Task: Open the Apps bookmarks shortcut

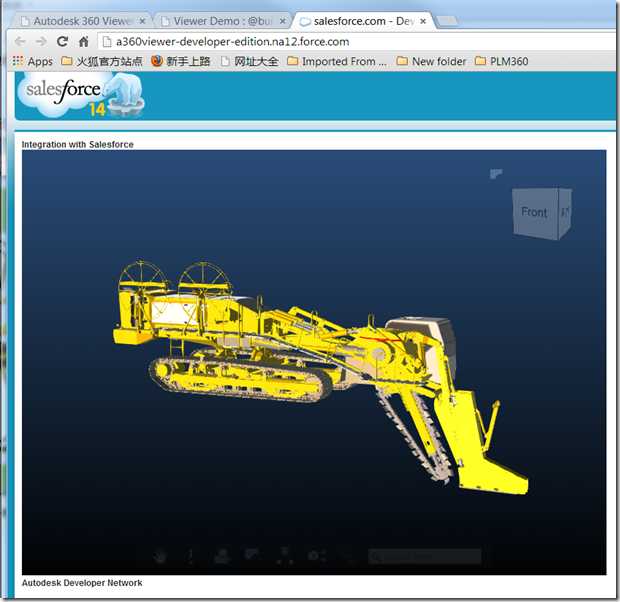Action: point(32,61)
